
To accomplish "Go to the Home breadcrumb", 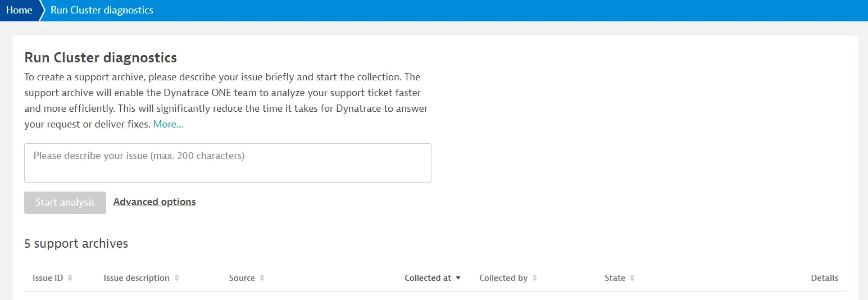I will 19,10.
